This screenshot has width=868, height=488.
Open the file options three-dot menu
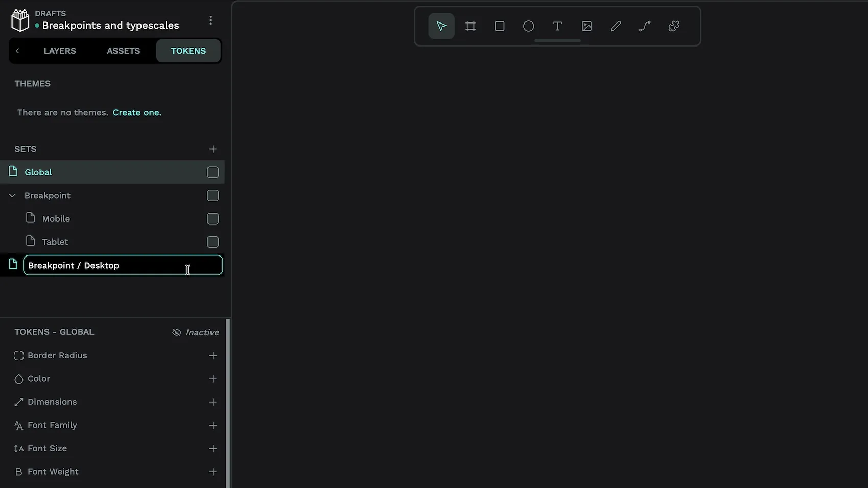tap(210, 20)
